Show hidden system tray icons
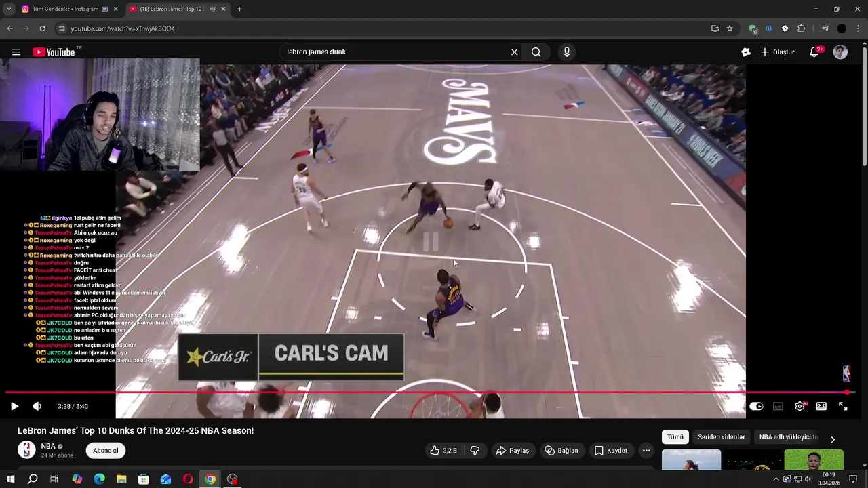868x488 pixels. point(776,479)
